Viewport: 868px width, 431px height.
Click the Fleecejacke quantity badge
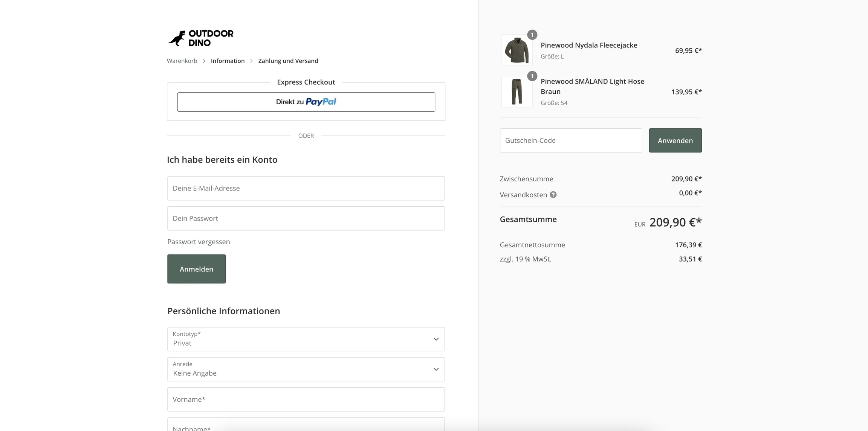pyautogui.click(x=532, y=35)
